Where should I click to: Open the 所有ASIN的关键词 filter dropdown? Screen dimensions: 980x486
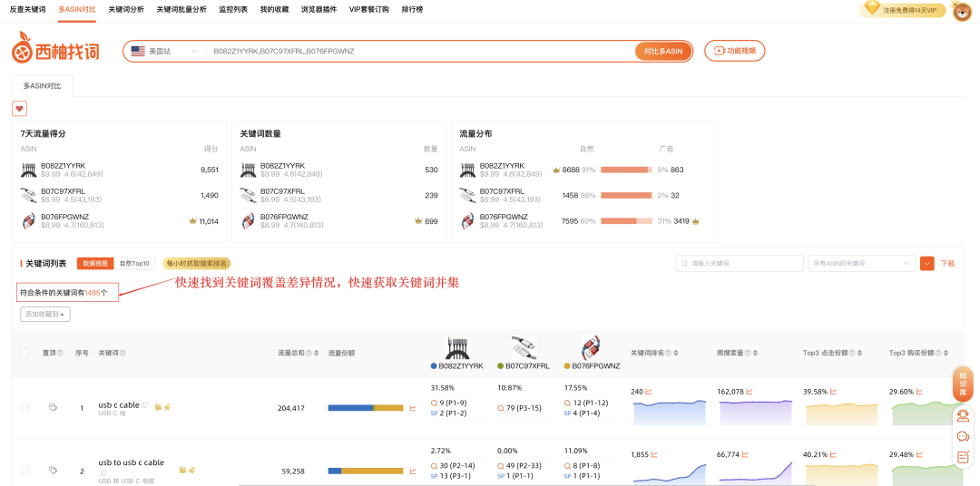(x=862, y=264)
